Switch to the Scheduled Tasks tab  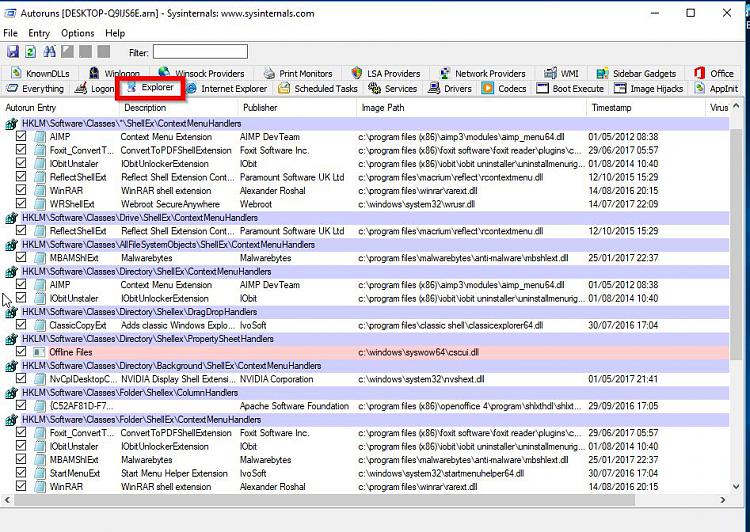click(318, 89)
